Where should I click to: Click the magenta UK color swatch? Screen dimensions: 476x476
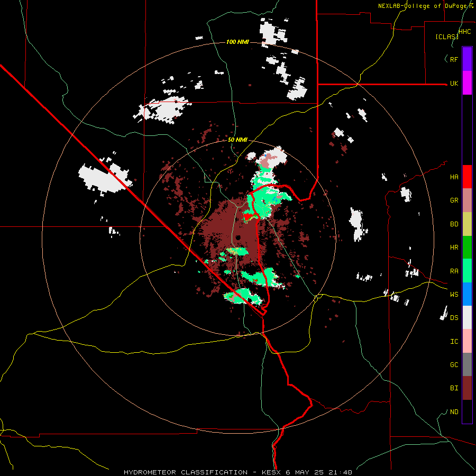tap(467, 83)
